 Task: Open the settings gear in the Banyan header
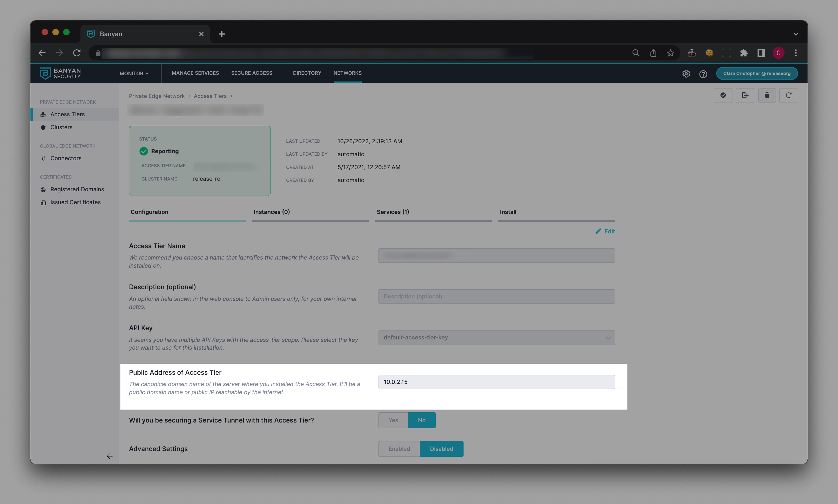[x=686, y=74]
